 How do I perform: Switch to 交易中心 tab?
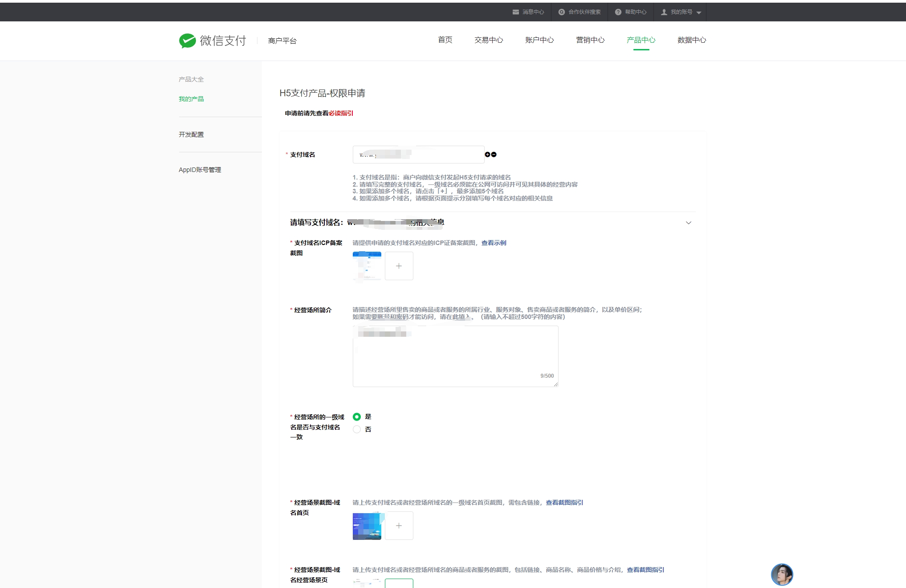pos(489,40)
